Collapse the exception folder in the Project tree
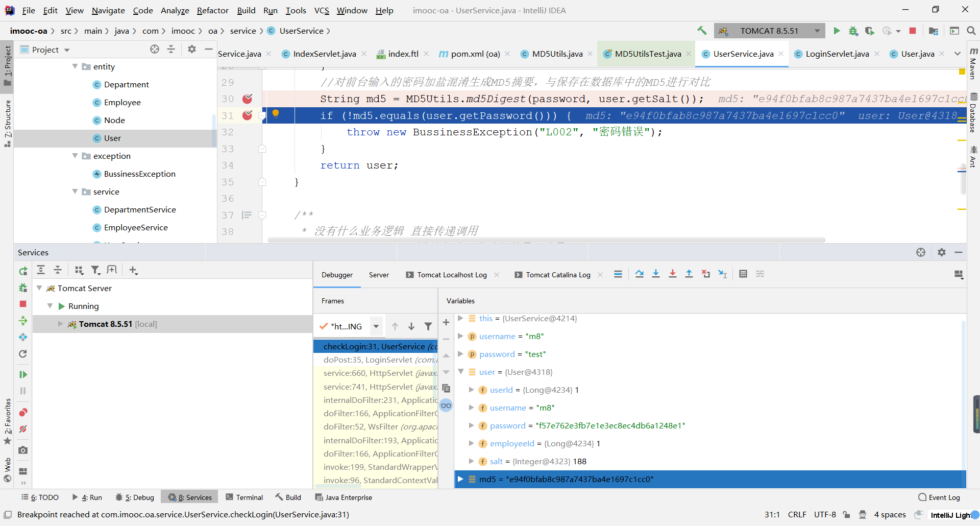The width and height of the screenshot is (980, 526). click(x=75, y=156)
